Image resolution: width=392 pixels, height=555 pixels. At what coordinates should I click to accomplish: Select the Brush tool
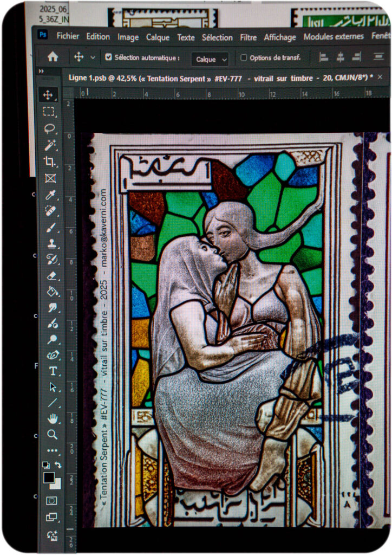(51, 227)
